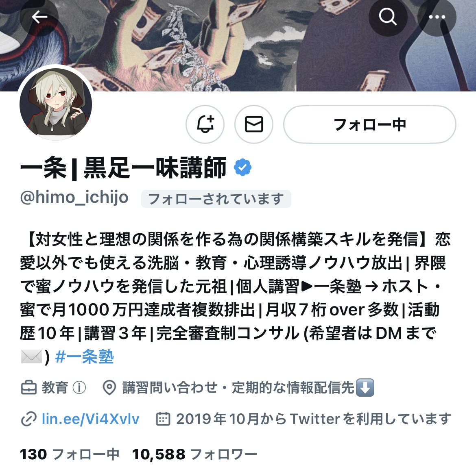The width and height of the screenshot is (476, 467).
Task: Open the #一条塾 hashtag
Action: (x=84, y=356)
